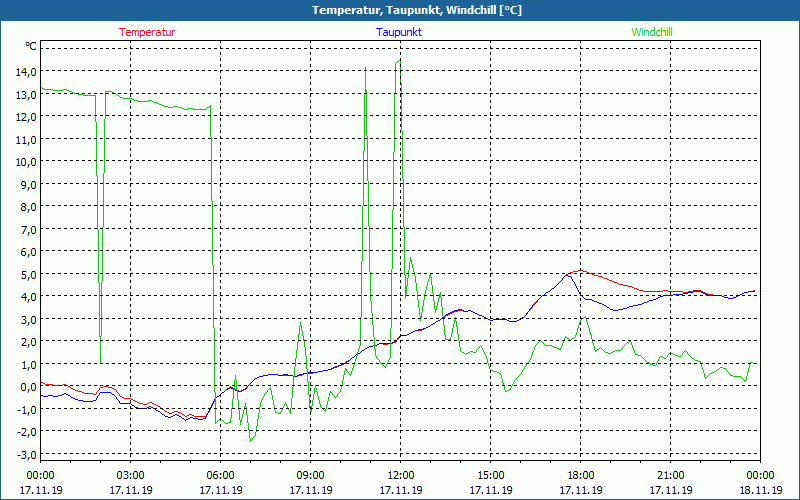Viewport: 800px width, 500px height.
Task: Click the 15:00 time axis label
Action: pyautogui.click(x=491, y=476)
